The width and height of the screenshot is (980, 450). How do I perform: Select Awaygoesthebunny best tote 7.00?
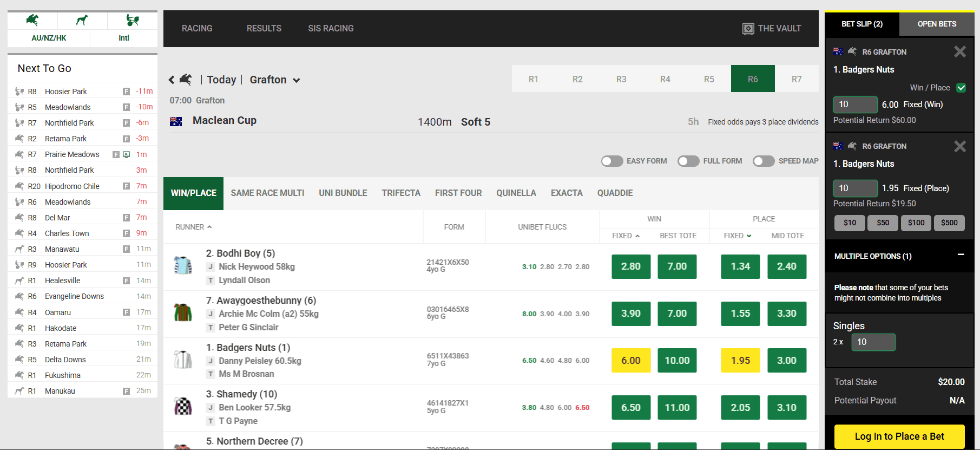point(677,314)
